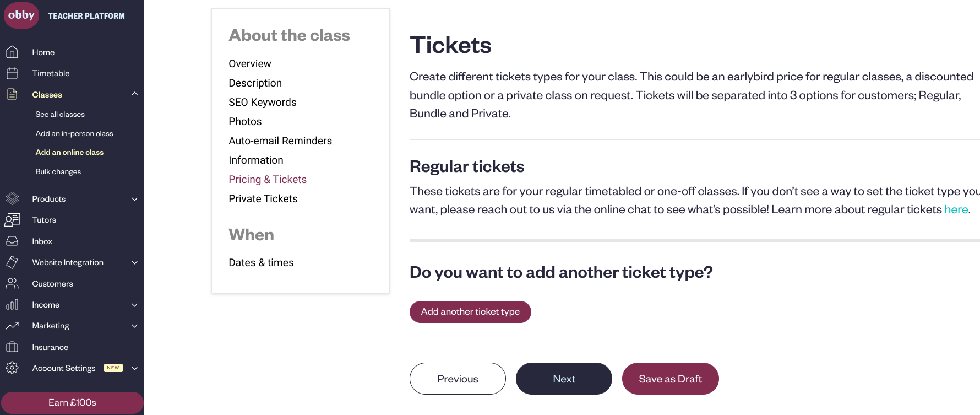Click the Insurance briefcase icon
Viewport: 980px width, 415px height.
tap(12, 347)
